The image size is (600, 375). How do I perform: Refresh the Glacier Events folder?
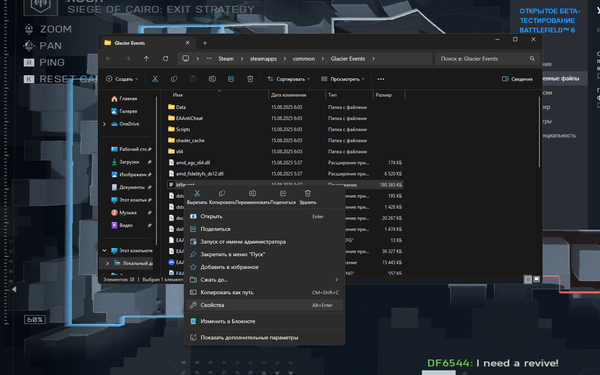tap(165, 59)
